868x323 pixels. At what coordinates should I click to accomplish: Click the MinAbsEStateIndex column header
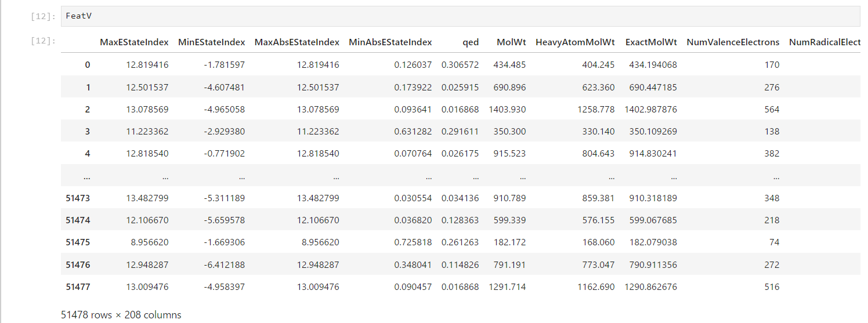(390, 42)
